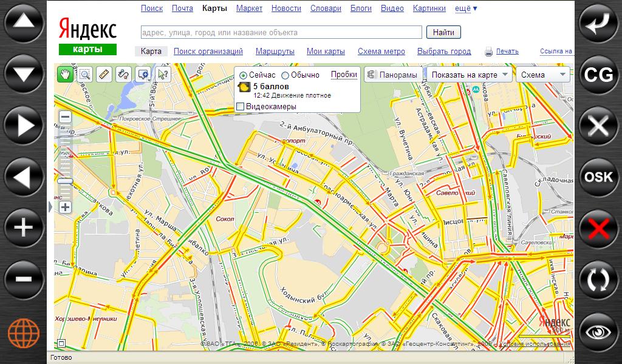Open the Маркет service link

(x=249, y=8)
